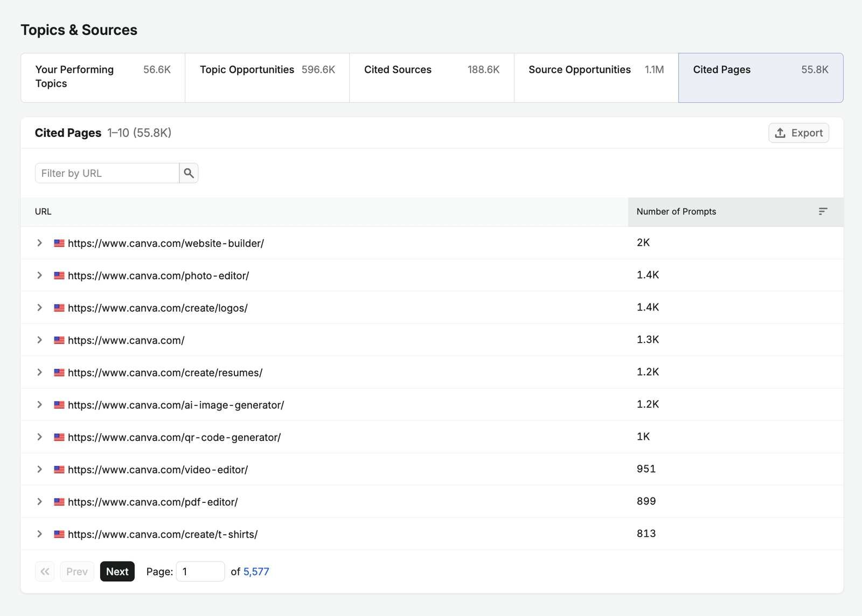Click the Page number input box
The height and width of the screenshot is (616, 862).
click(x=200, y=571)
